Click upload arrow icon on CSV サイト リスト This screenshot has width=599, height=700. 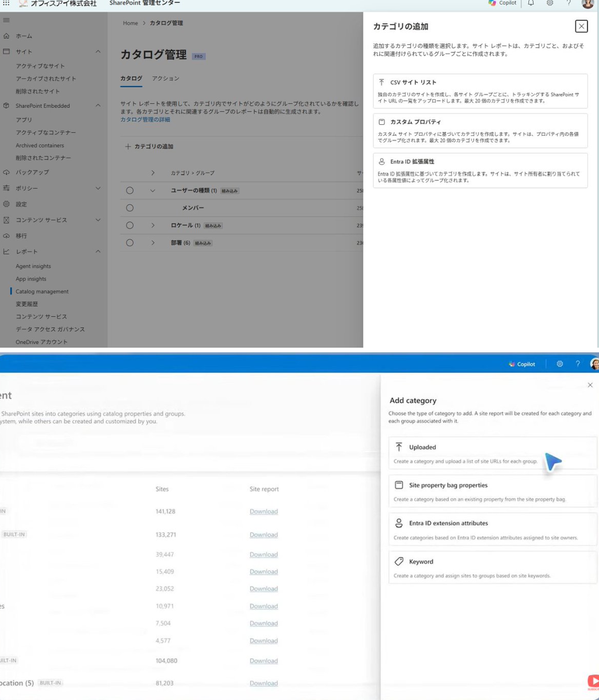point(381,82)
